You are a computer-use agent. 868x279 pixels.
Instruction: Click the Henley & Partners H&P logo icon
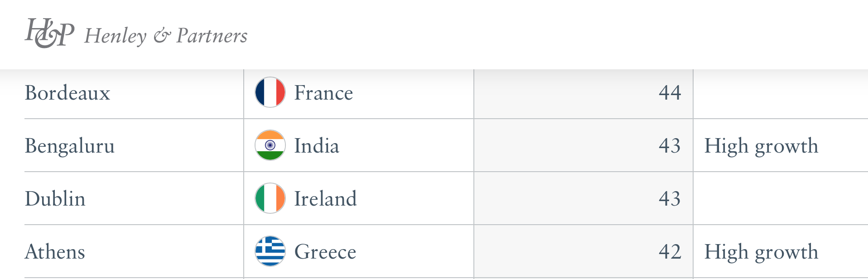tap(49, 33)
